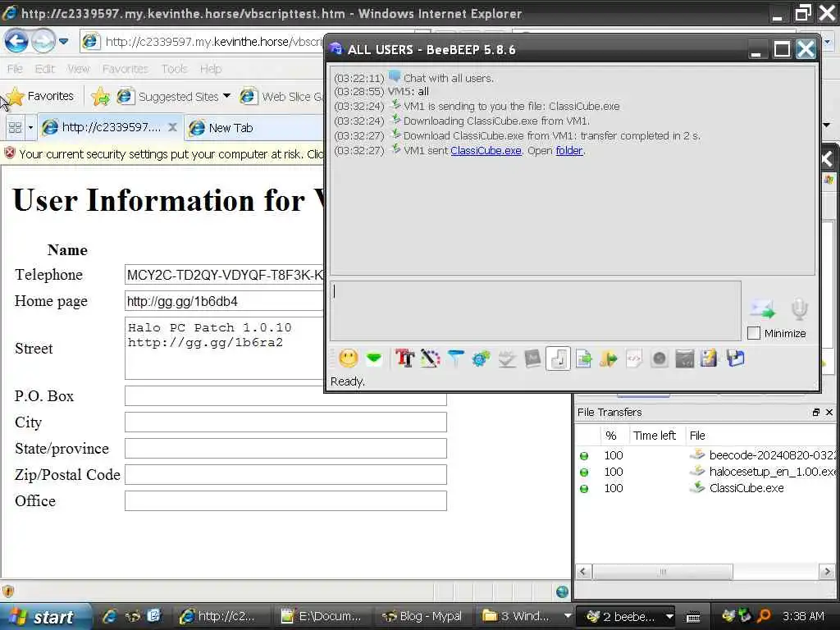Click the security shield in IE status bar
This screenshot has height=630, width=840.
click(x=8, y=591)
